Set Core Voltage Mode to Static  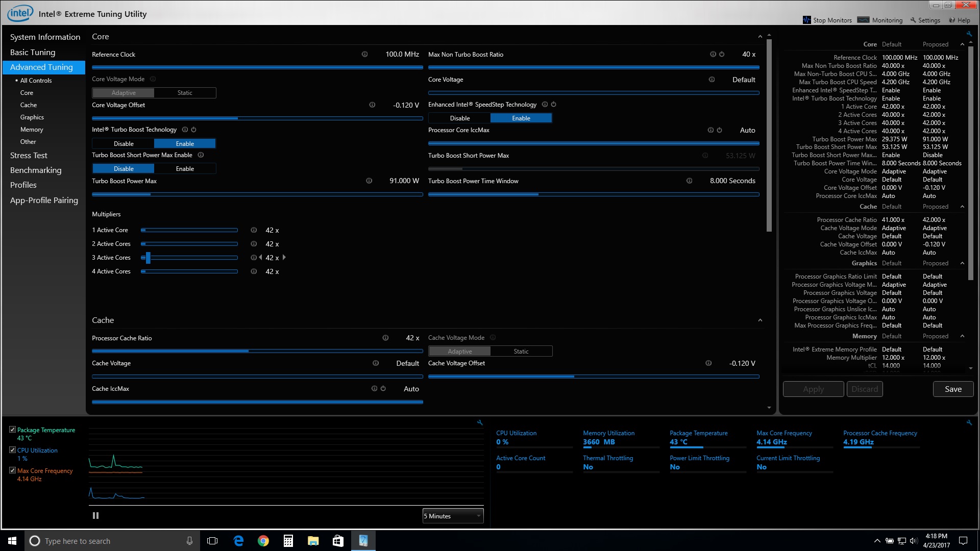[x=185, y=93]
